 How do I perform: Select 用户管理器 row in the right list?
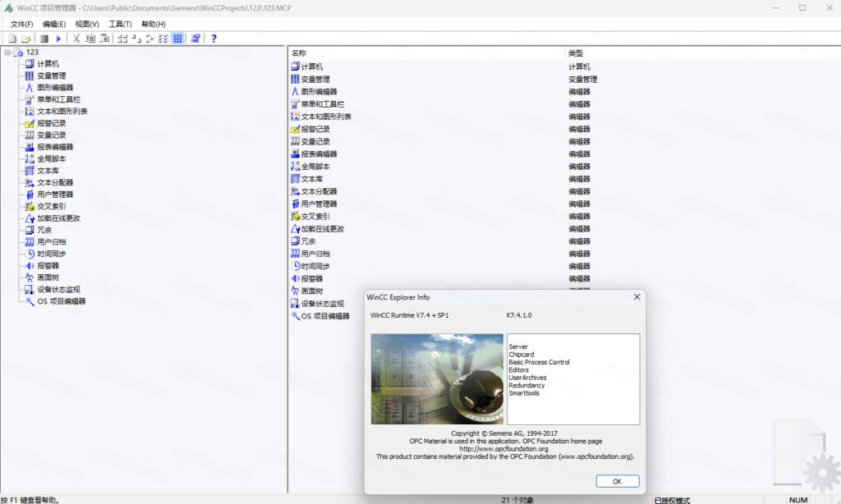[564, 204]
